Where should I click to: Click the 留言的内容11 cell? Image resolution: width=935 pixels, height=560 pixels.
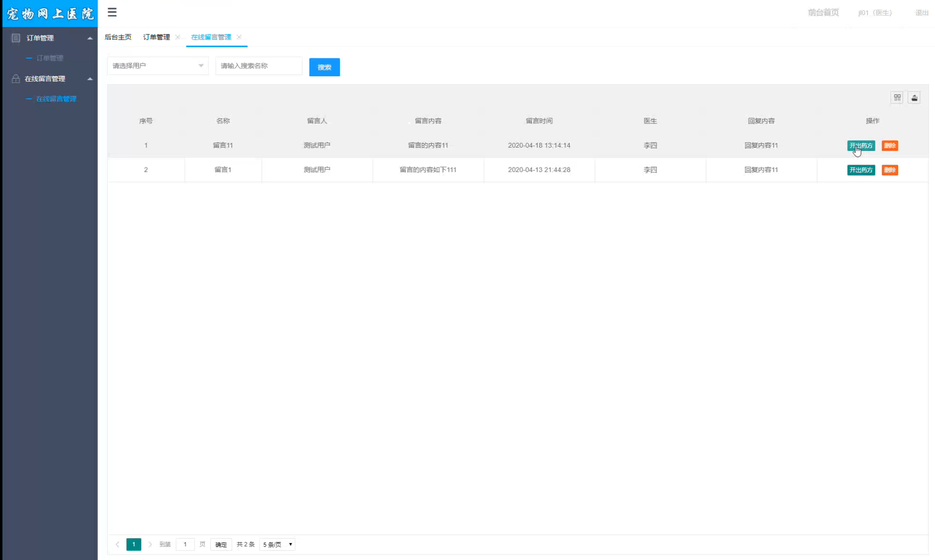click(428, 145)
